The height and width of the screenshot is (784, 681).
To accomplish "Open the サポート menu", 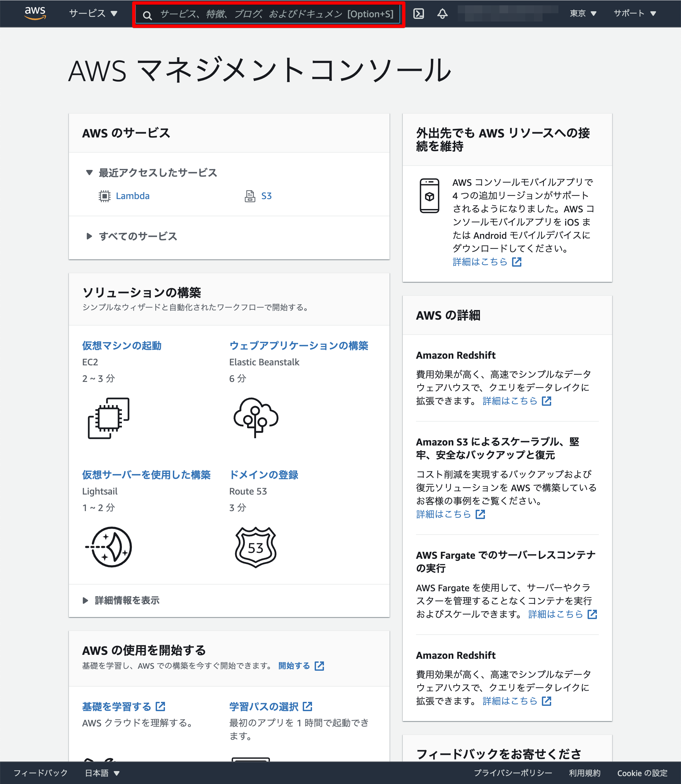I will pyautogui.click(x=634, y=13).
